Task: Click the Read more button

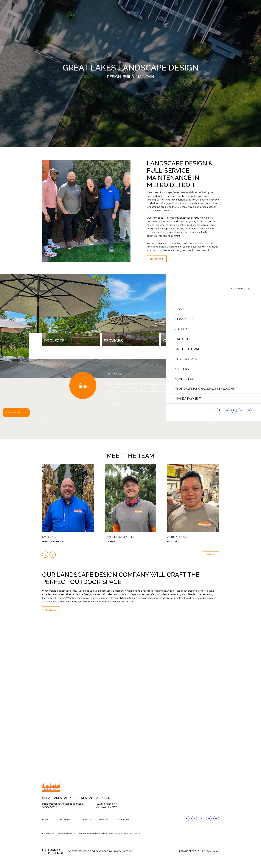Action: (51, 610)
